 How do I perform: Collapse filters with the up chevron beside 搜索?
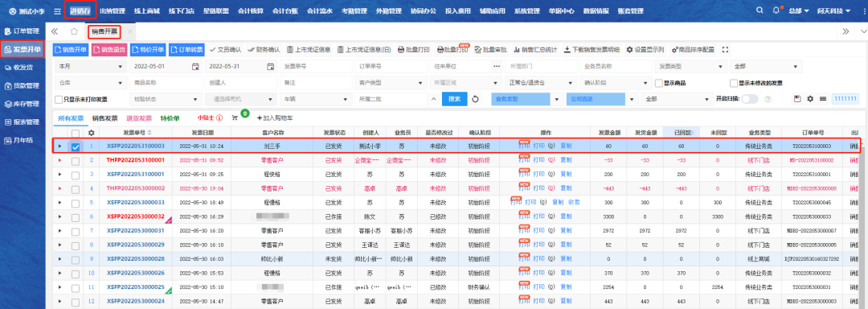click(x=434, y=99)
